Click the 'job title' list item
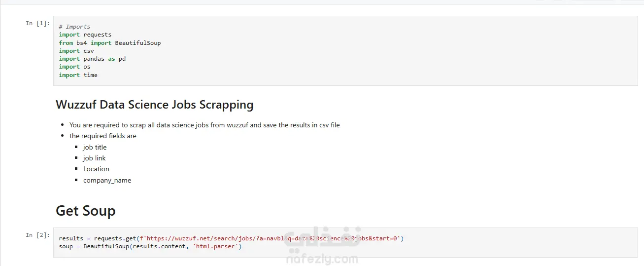 point(95,147)
